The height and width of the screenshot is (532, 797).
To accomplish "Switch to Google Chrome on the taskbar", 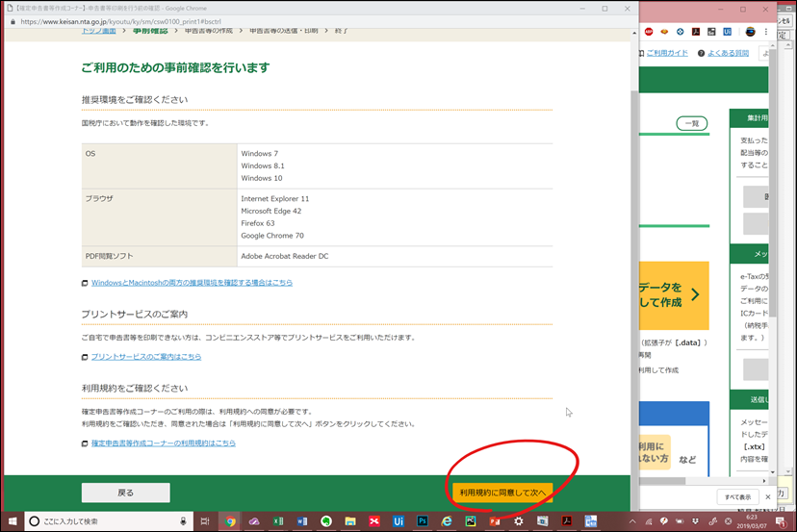I will click(x=230, y=520).
